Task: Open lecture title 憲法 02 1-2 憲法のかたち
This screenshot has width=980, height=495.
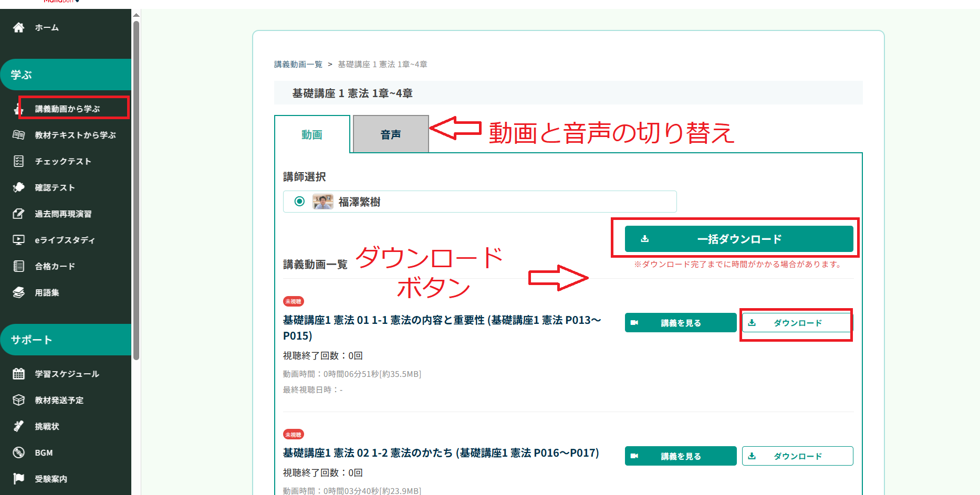Action: click(x=441, y=453)
